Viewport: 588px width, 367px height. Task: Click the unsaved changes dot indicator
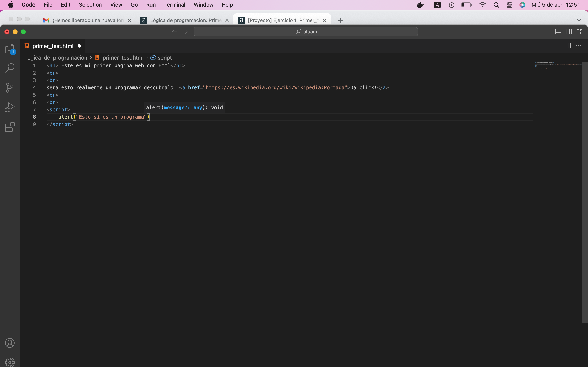click(x=80, y=46)
